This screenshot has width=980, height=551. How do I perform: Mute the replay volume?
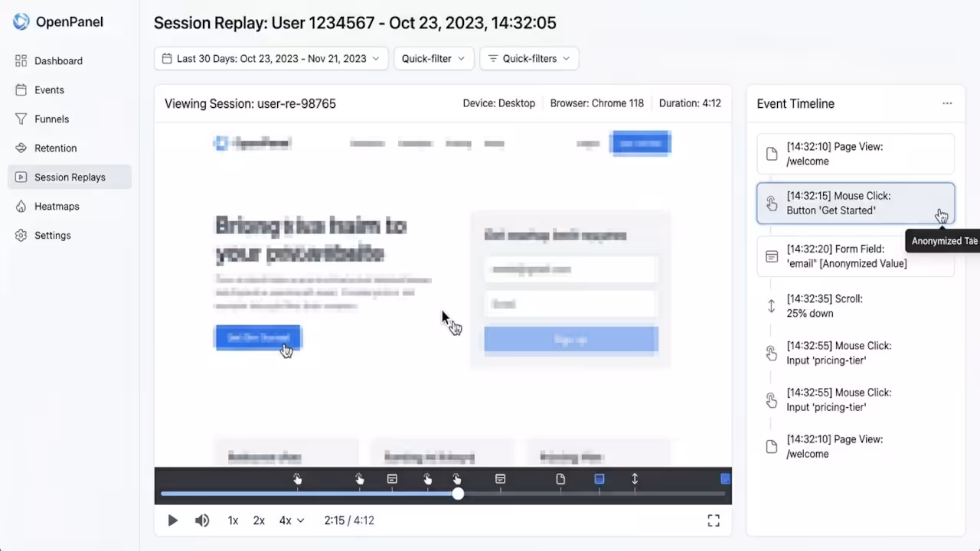tap(202, 520)
